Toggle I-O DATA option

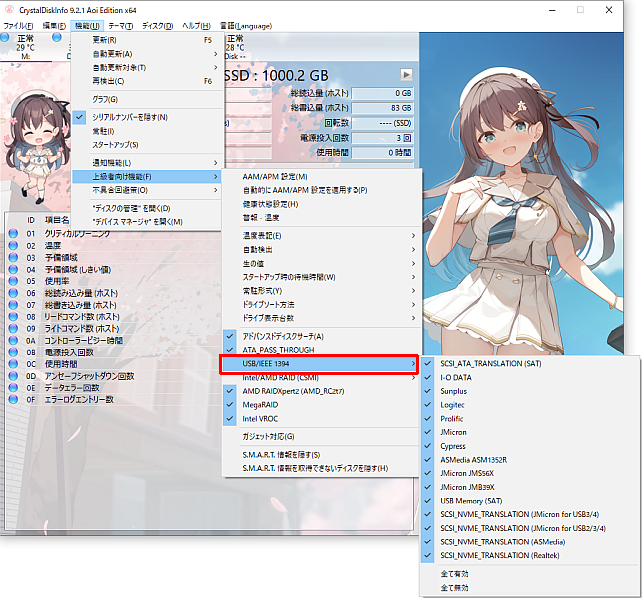point(530,377)
